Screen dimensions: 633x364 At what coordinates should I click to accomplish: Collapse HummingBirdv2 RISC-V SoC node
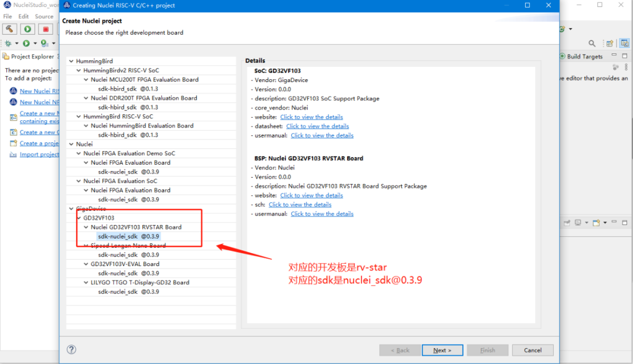coord(79,70)
